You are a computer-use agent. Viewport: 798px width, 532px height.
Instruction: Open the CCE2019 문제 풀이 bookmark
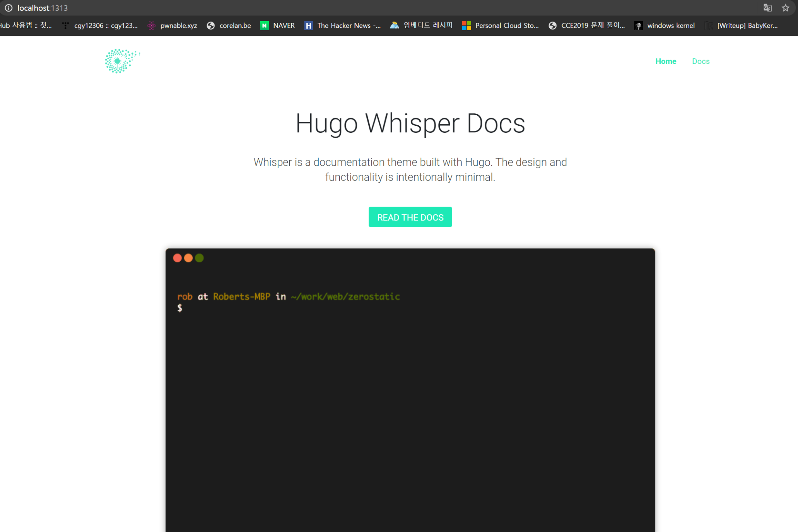coord(586,26)
